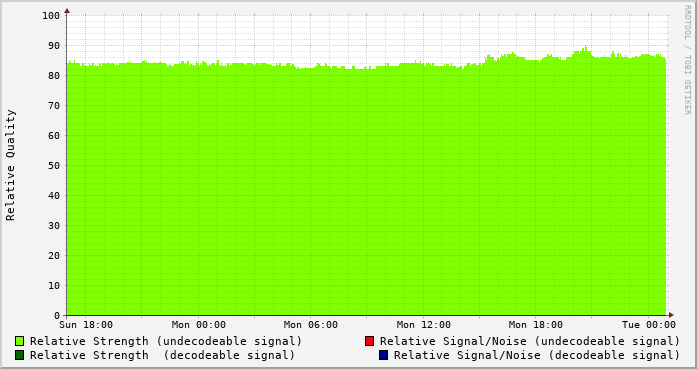Click the RRDTOOL / TOBI OETIKER watermark
Image resolution: width=697 pixels, height=369 pixels.
pyautogui.click(x=687, y=60)
